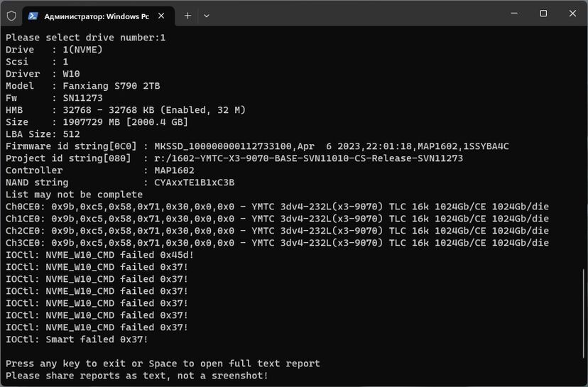Click the PowerShell icon on the tab
Viewport: 588px width, 387px height.
tap(33, 15)
